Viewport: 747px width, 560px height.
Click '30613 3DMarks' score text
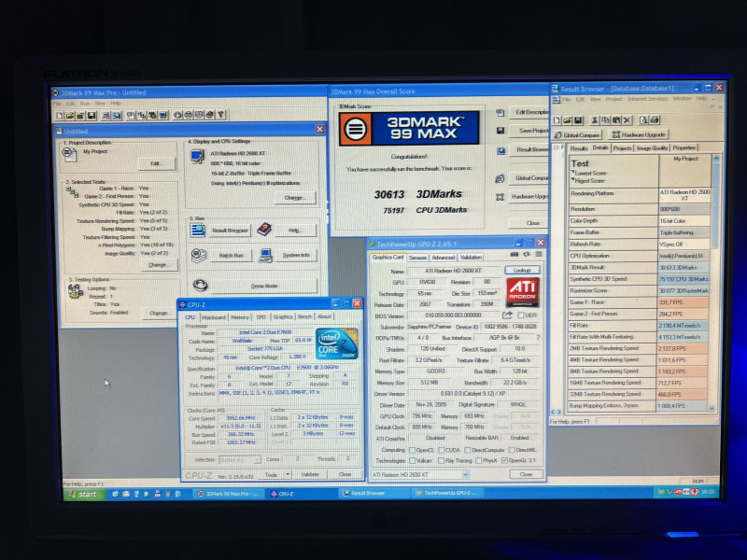tap(417, 194)
